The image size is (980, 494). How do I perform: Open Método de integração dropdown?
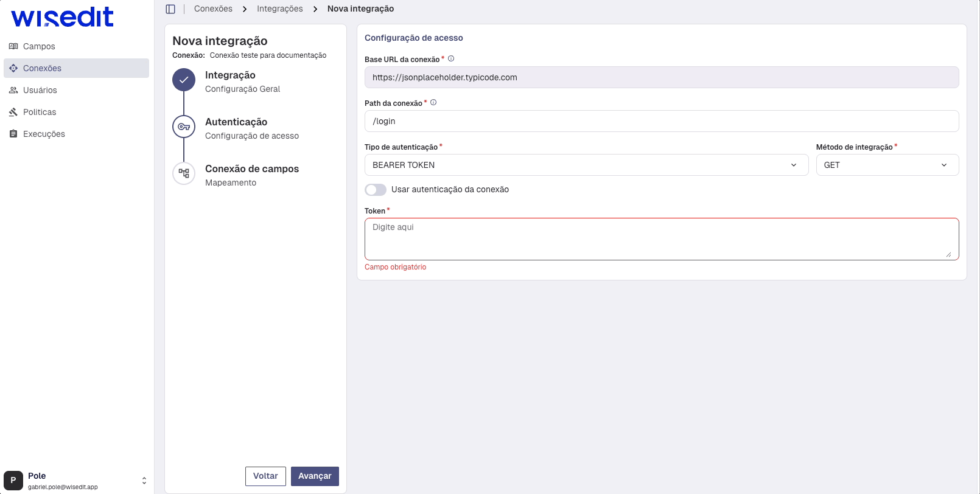pos(886,165)
